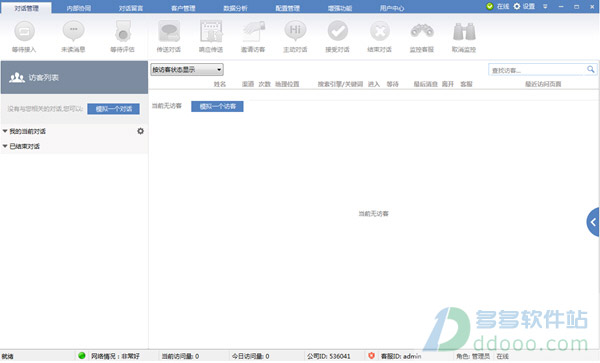
Task: Click the 模拟一个对话 button
Action: tap(113, 109)
